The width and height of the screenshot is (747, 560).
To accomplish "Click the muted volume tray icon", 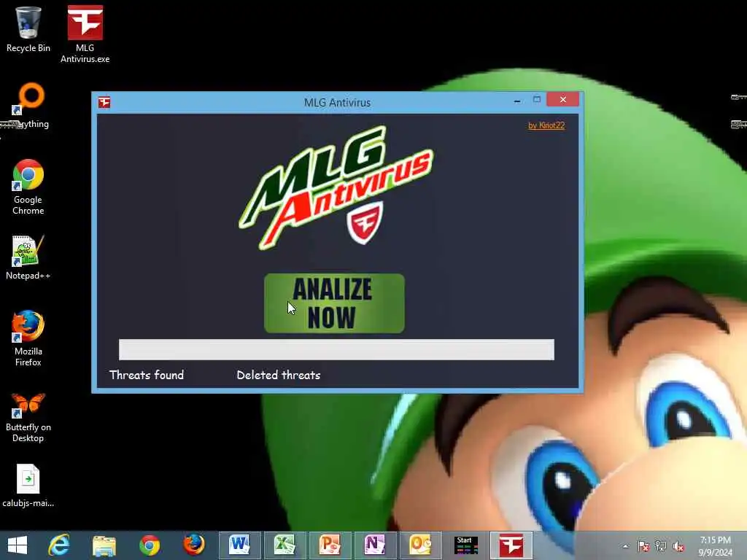I will [x=678, y=546].
